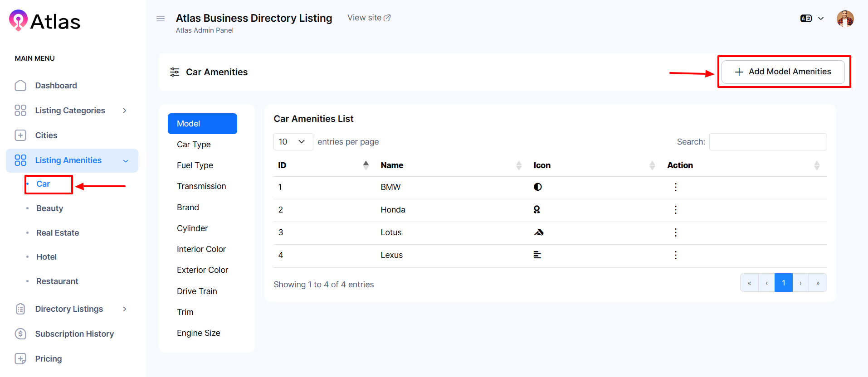Expand the Directory Listings menu
Screen dimensions: 868x377
coord(70,309)
